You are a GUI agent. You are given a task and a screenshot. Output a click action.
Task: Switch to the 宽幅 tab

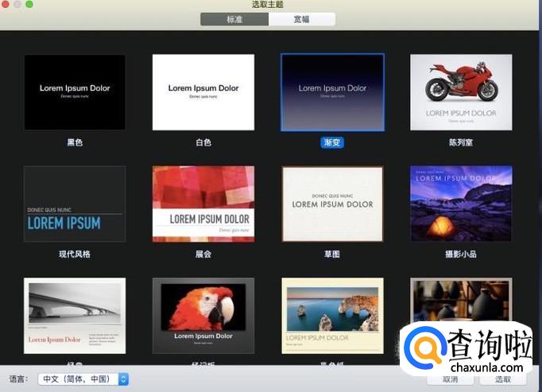coord(302,20)
